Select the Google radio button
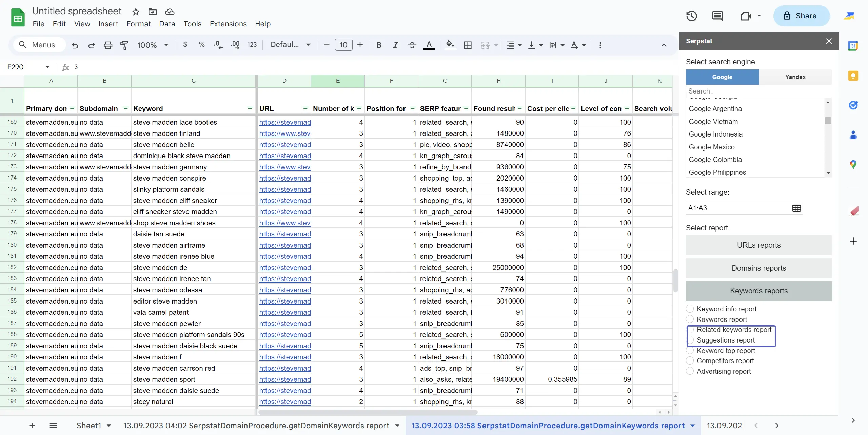The image size is (868, 435). tap(723, 77)
